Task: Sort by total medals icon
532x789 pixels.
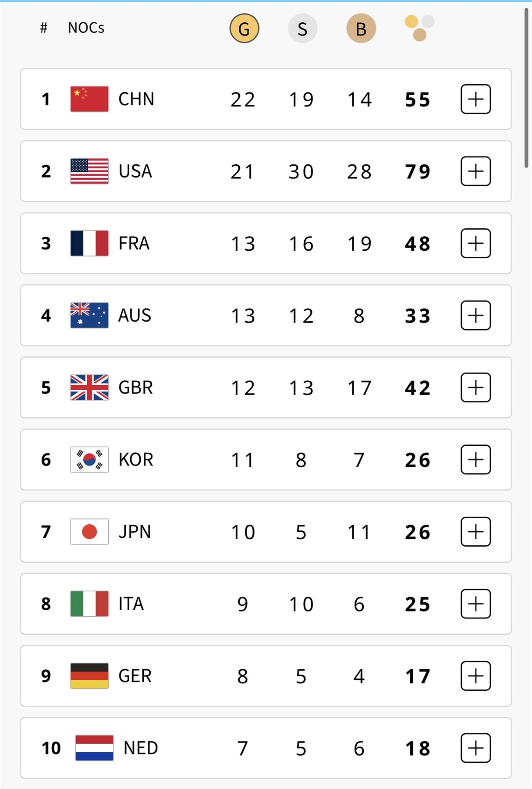Action: click(x=419, y=28)
